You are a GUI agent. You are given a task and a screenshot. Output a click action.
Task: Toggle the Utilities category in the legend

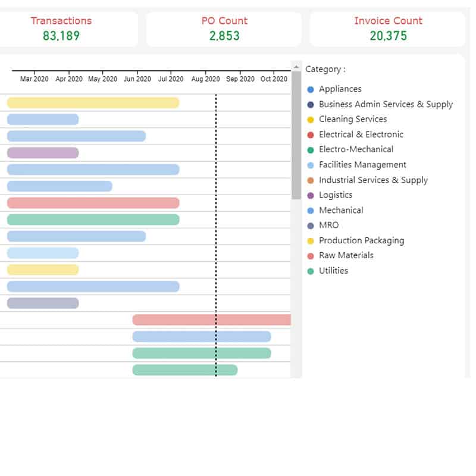click(x=333, y=271)
